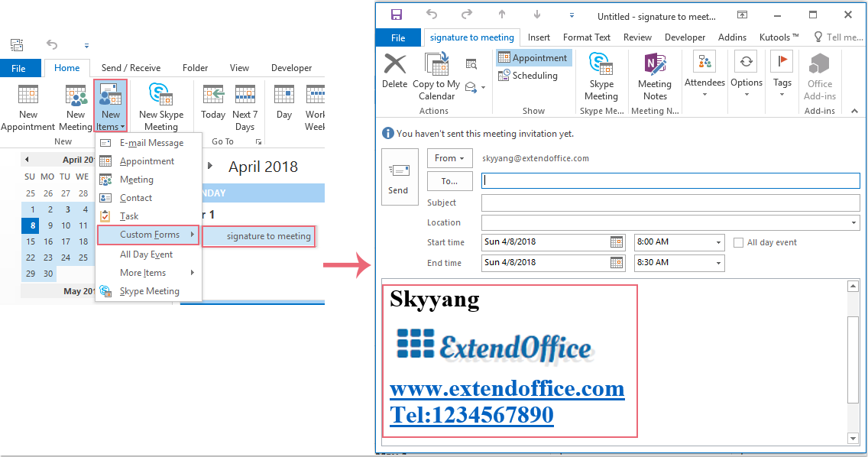Viewport: 868px width, 457px height.
Task: Click the Save icon in meeting window
Action: click(397, 15)
